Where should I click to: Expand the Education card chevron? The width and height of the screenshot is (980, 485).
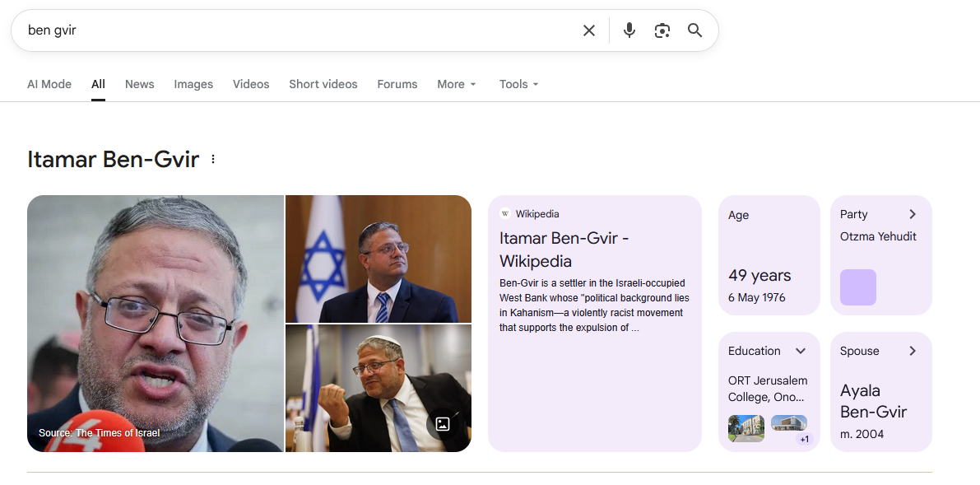pyautogui.click(x=801, y=351)
